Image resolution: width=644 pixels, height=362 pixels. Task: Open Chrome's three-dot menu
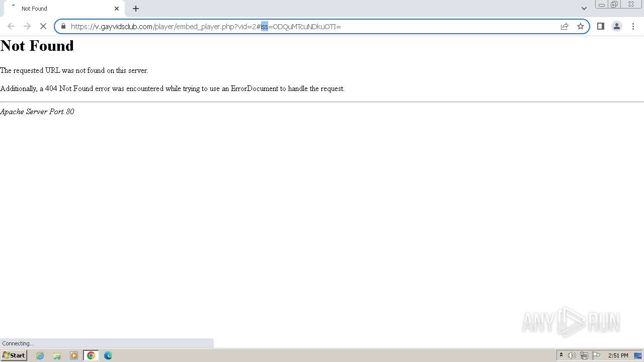tap(633, 26)
